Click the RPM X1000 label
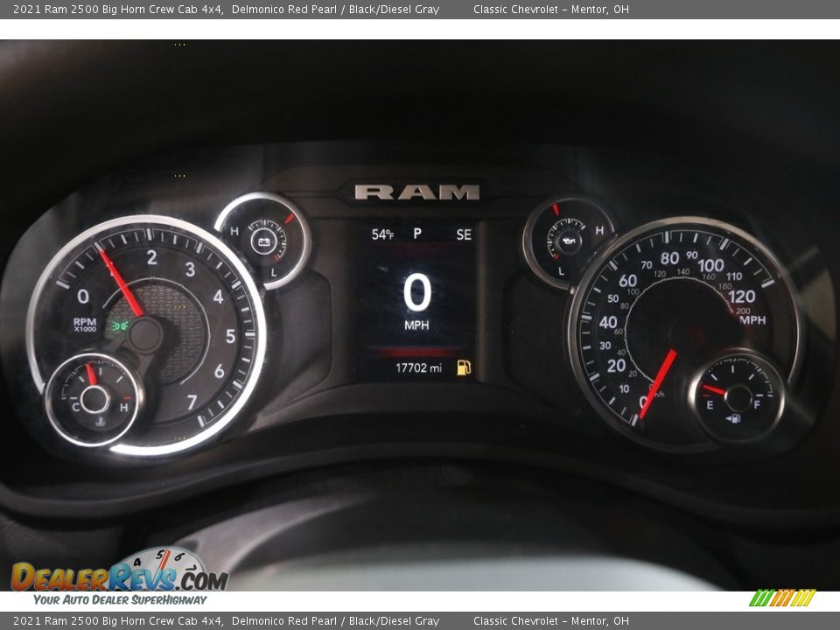 [x=85, y=325]
